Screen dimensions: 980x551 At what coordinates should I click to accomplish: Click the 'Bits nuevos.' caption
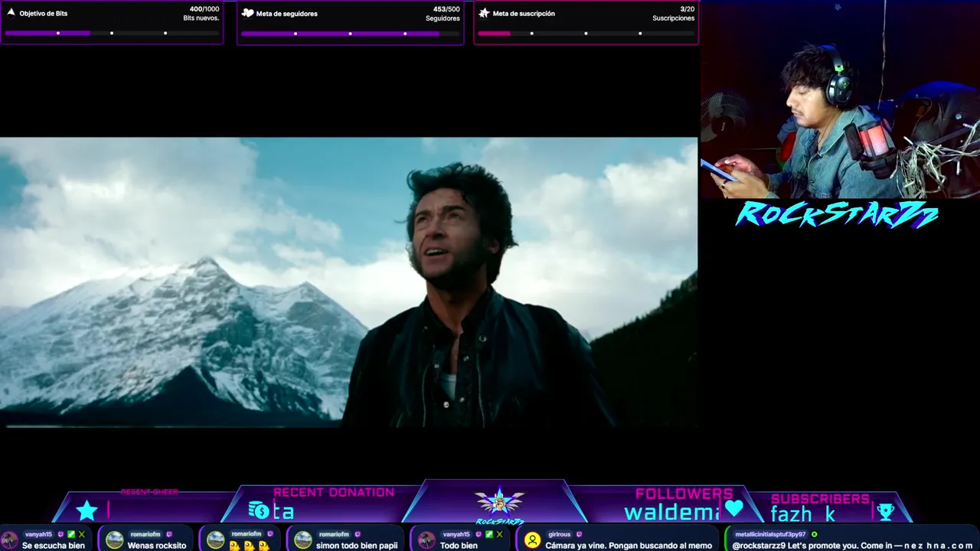201,18
